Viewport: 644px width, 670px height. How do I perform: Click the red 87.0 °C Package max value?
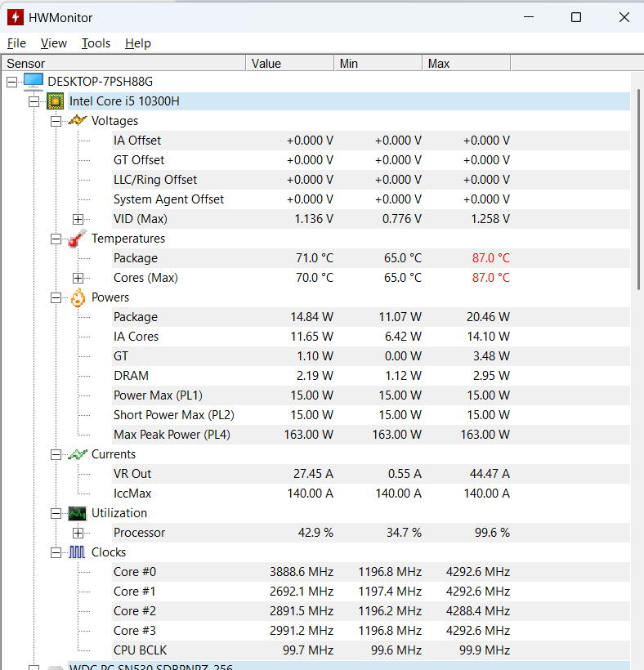[490, 258]
